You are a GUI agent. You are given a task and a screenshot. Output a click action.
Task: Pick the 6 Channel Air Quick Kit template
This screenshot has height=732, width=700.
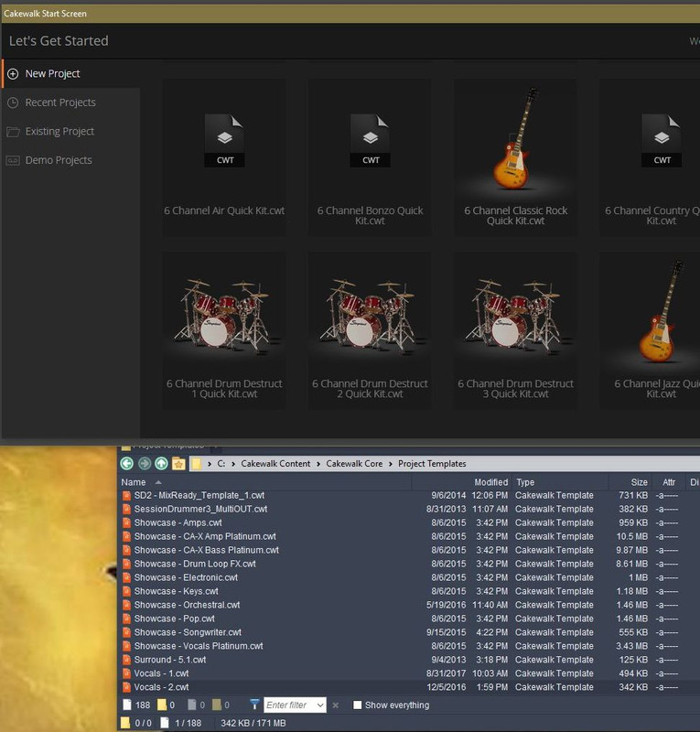click(224, 157)
